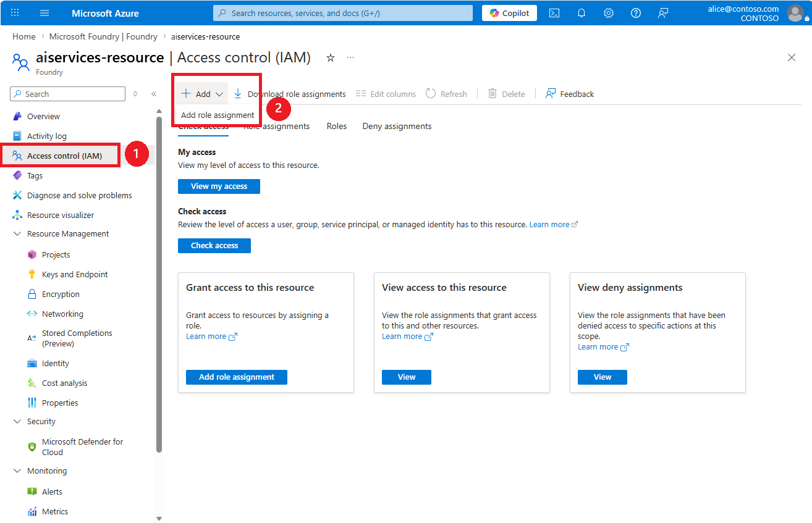Click Add role assignment card button
The height and width of the screenshot is (523, 812).
[237, 377]
